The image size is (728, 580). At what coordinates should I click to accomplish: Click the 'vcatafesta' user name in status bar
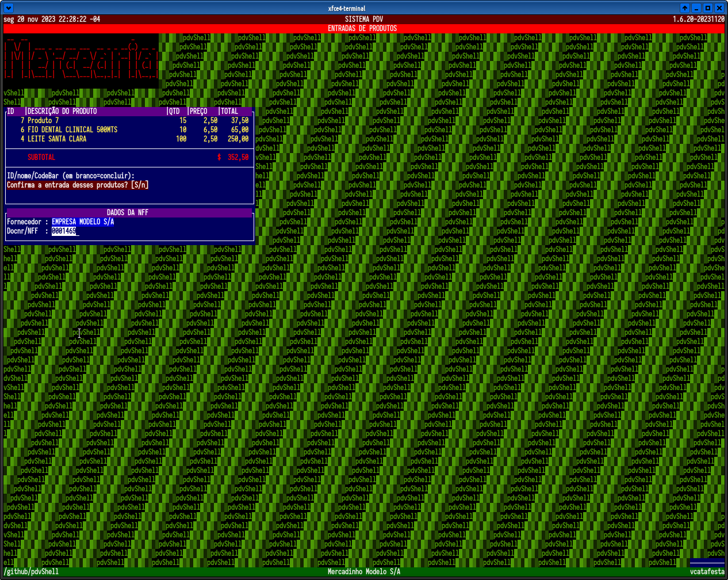(x=707, y=571)
